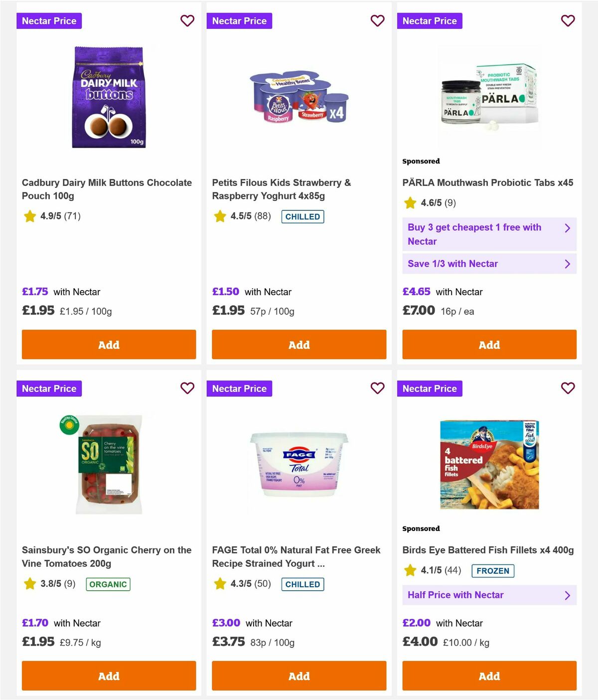This screenshot has height=700, width=598.
Task: Click the FAGE Total yogurt product image
Action: (299, 463)
